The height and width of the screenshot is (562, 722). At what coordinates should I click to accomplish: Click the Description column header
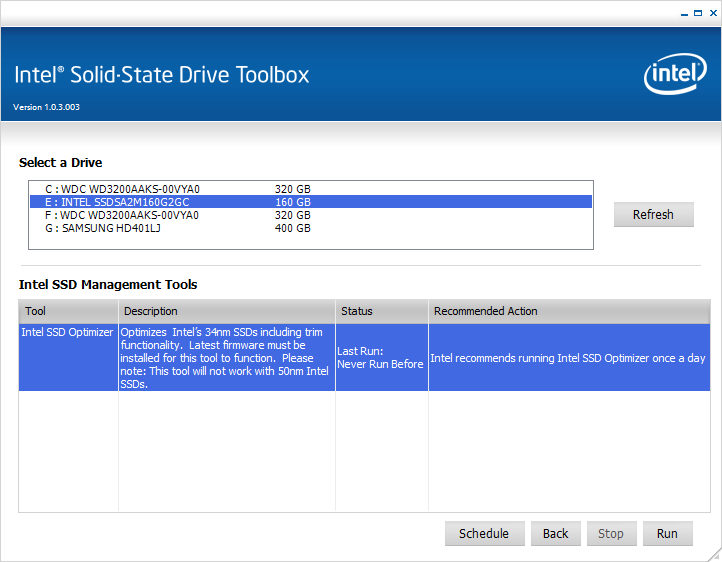[227, 311]
